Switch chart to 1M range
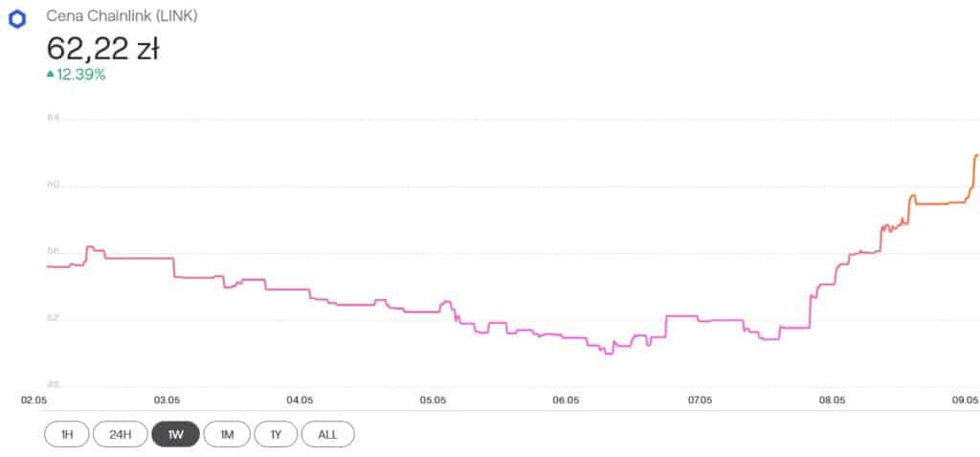This screenshot has width=980, height=457. (x=227, y=434)
